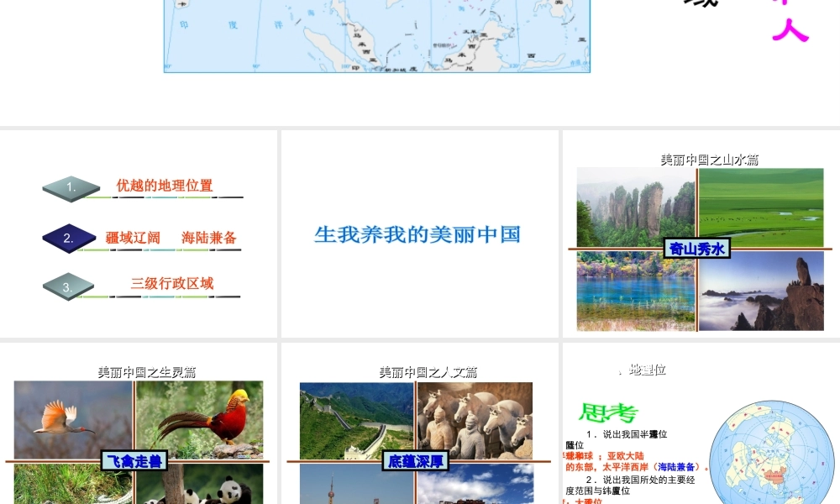
Task: Select the Shanghai tower skyline photo
Action: coord(356,484)
